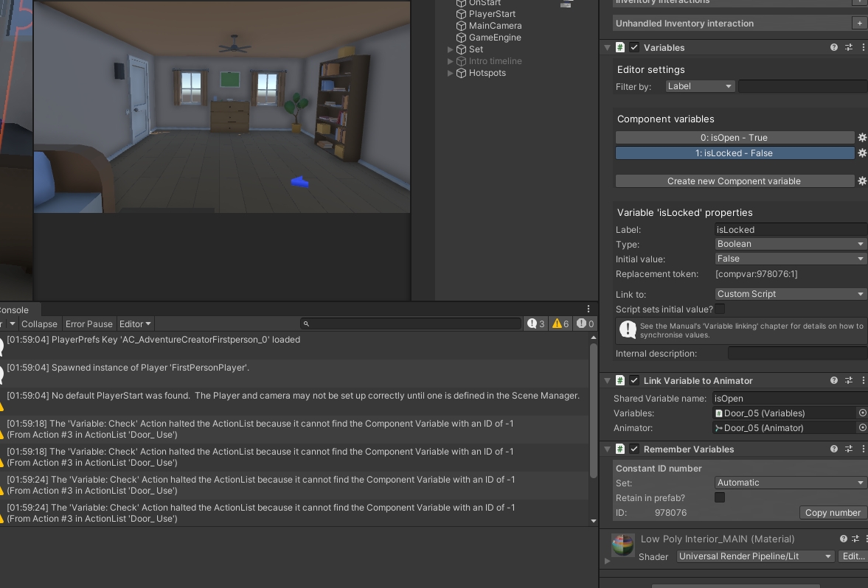Open the Console Editor dropdown
This screenshot has width=868, height=588.
[135, 324]
